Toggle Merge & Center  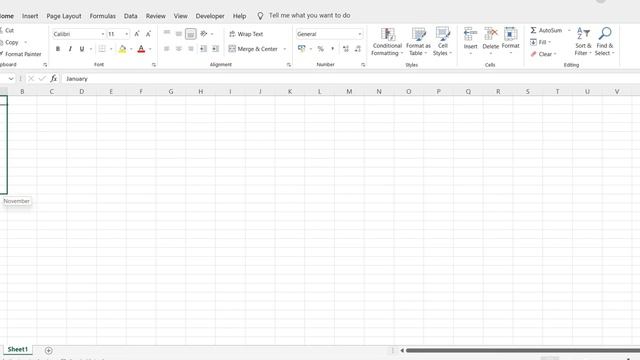point(253,49)
